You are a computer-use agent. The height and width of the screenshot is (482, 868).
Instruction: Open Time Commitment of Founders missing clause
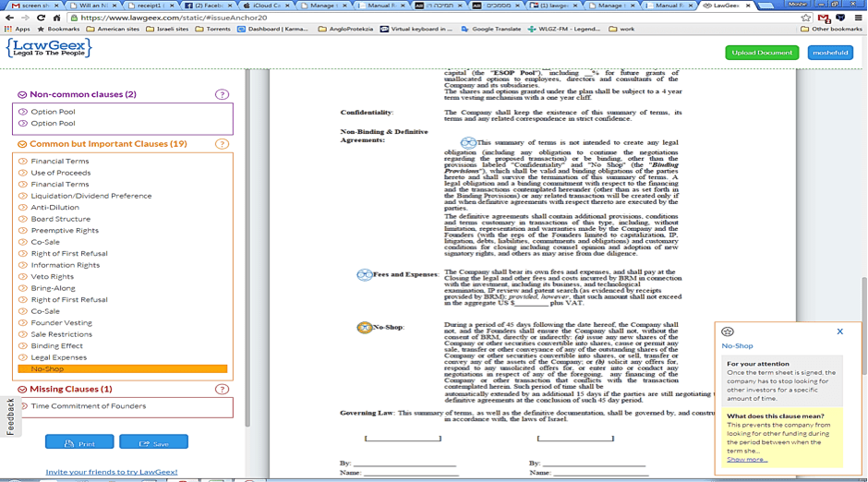click(89, 406)
